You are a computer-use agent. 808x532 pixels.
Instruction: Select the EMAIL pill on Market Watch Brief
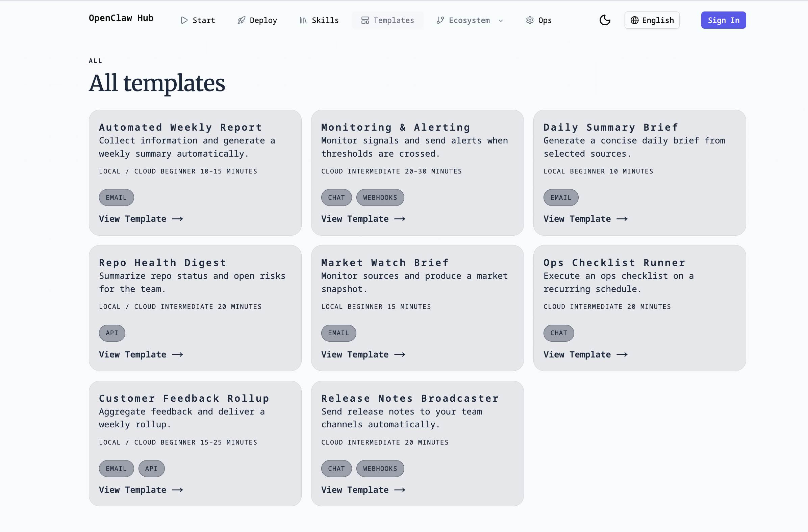click(x=338, y=333)
